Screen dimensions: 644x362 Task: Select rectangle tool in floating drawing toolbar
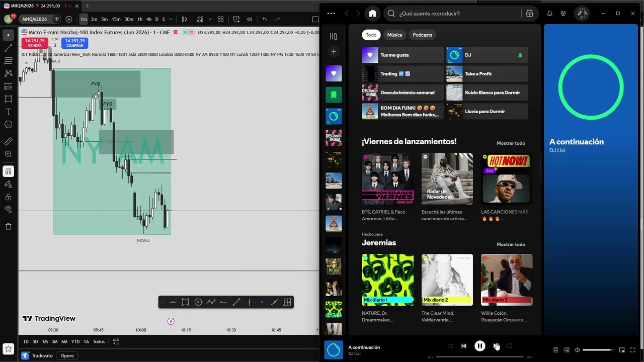point(186,302)
